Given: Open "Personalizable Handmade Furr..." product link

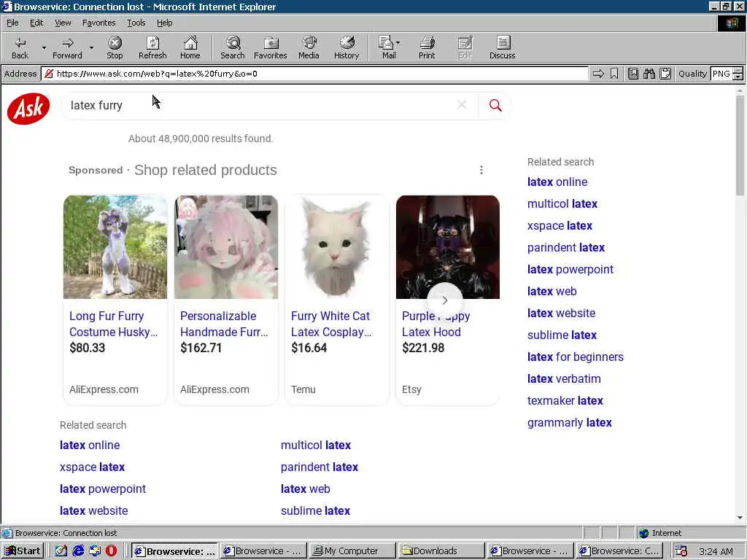Looking at the screenshot, I should (224, 324).
